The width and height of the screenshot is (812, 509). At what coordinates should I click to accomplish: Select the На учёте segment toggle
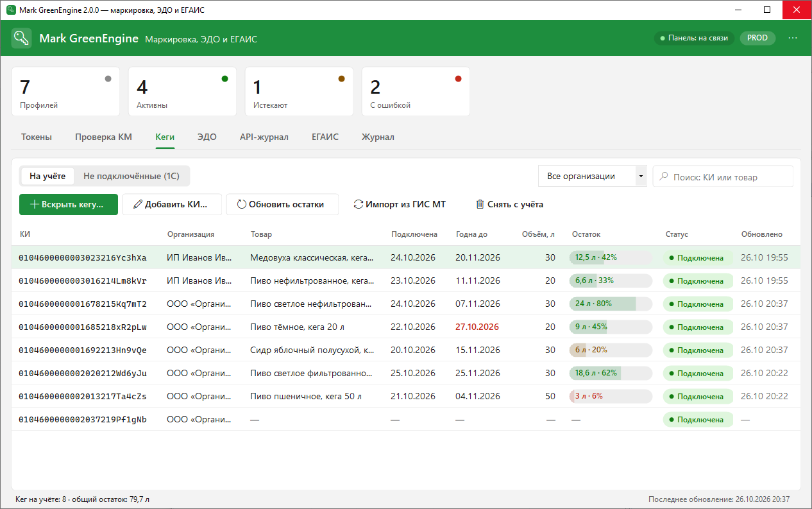[x=47, y=176]
